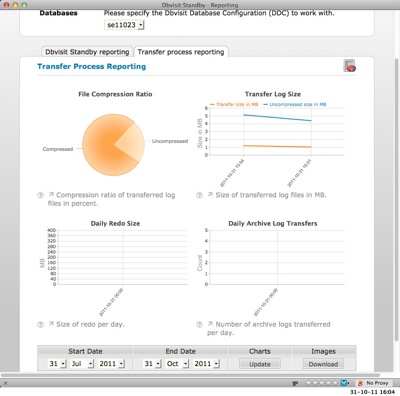
Task: Click the FoxyProxy fox icon in status bar
Action: coord(360,383)
